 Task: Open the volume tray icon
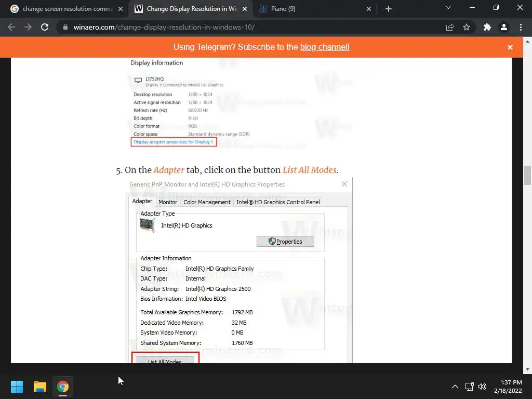tap(482, 387)
